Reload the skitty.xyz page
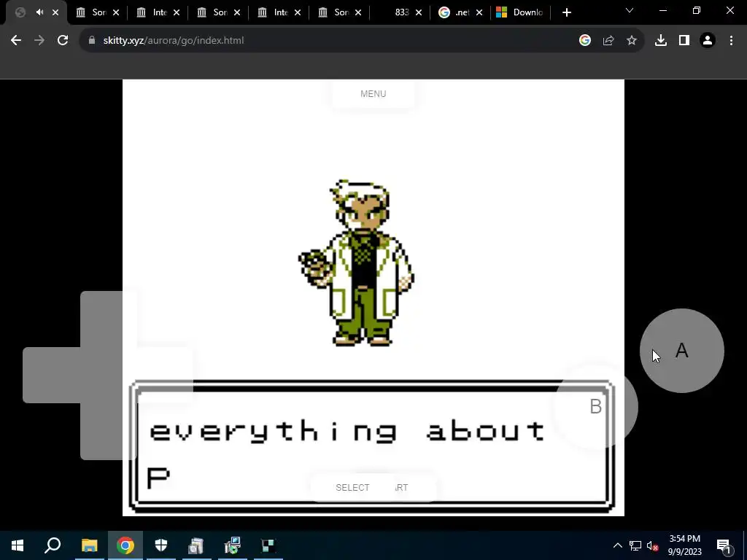The width and height of the screenshot is (747, 560). click(x=63, y=41)
